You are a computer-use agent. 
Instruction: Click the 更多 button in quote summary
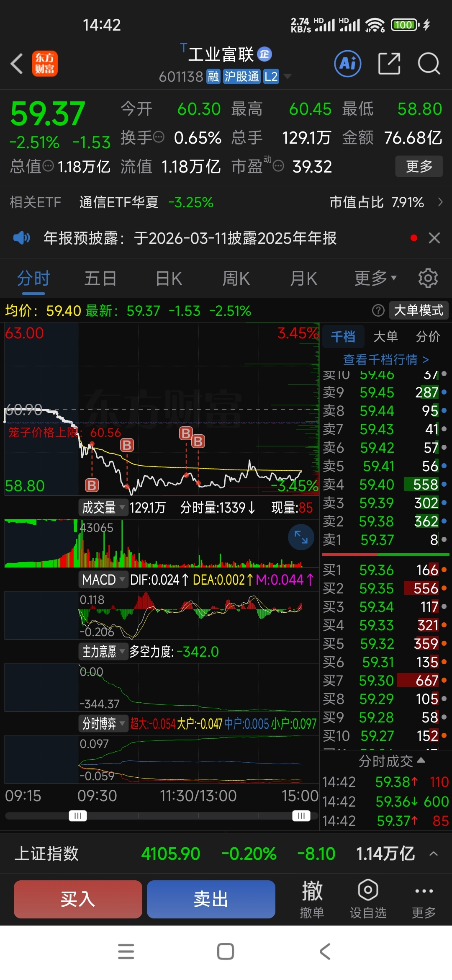coord(419,166)
